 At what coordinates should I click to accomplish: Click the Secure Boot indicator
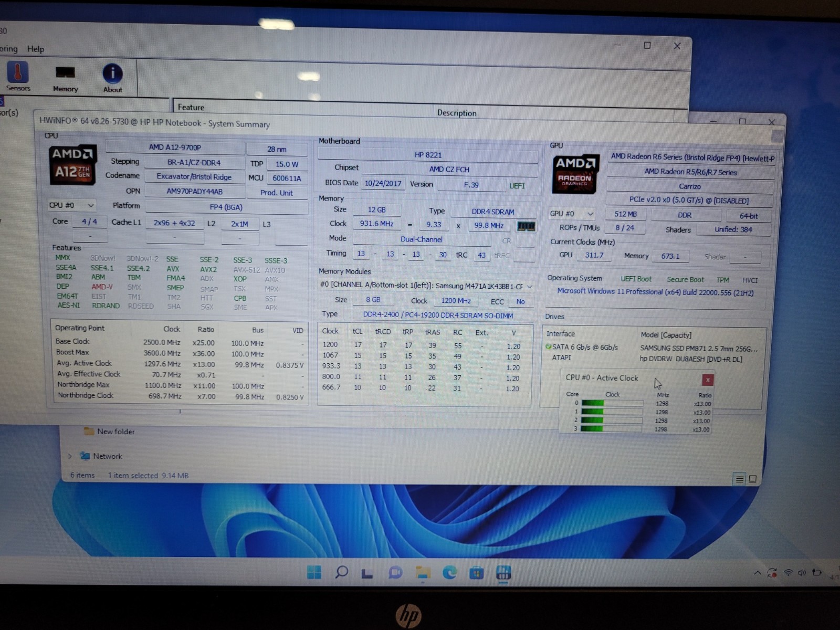tap(685, 279)
